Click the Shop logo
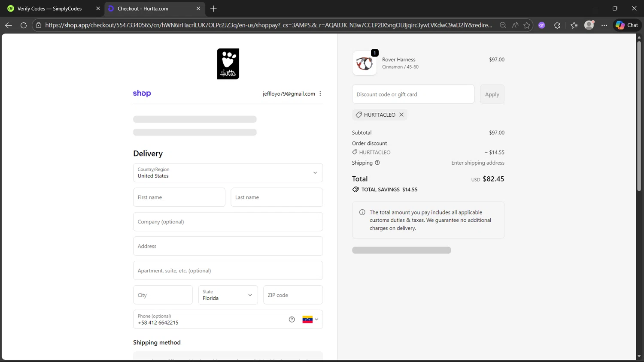 click(x=142, y=94)
